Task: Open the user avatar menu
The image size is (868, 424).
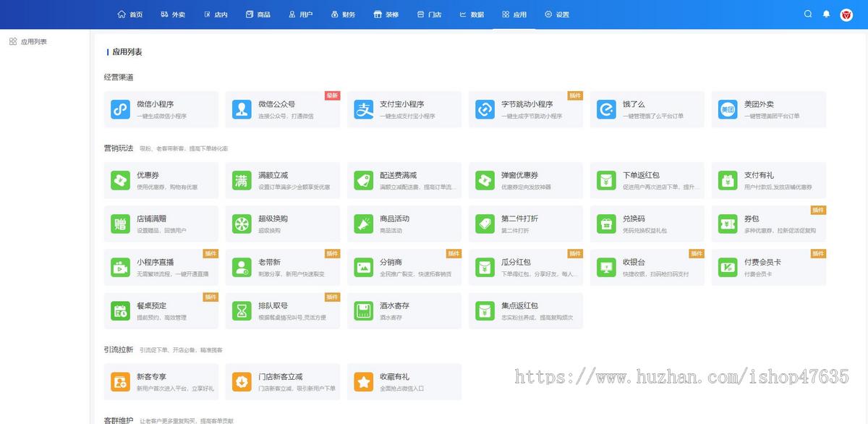Action: (x=846, y=14)
